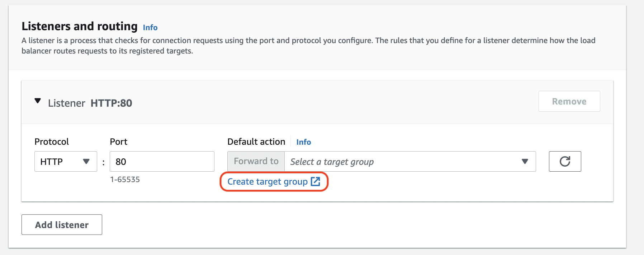Click the Forward to default action label
Image resolution: width=644 pixels, height=255 pixels.
click(x=256, y=161)
